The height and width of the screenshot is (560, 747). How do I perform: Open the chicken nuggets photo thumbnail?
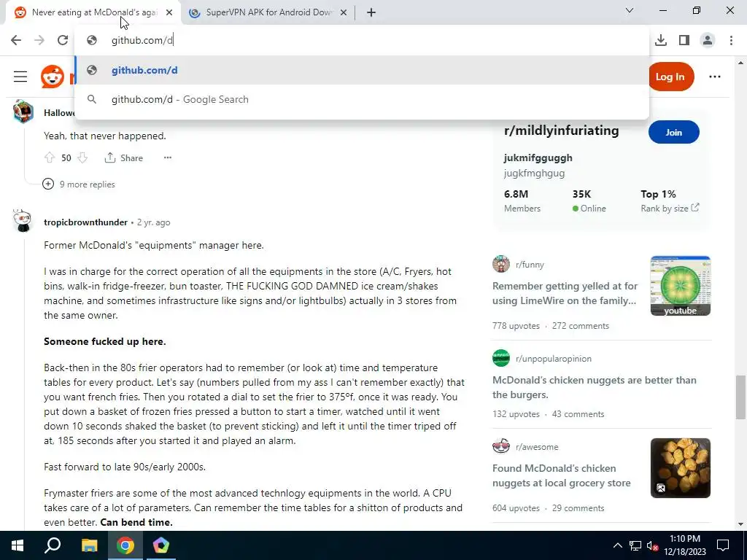(x=681, y=468)
